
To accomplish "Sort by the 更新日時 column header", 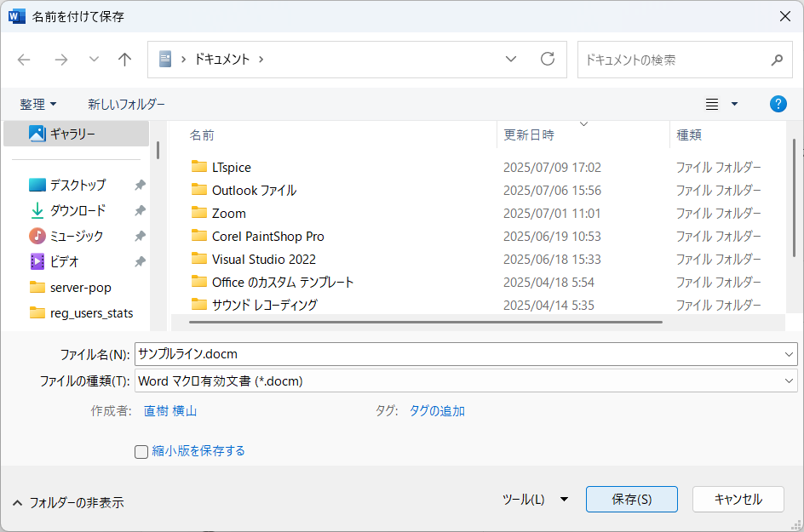I will (x=529, y=135).
